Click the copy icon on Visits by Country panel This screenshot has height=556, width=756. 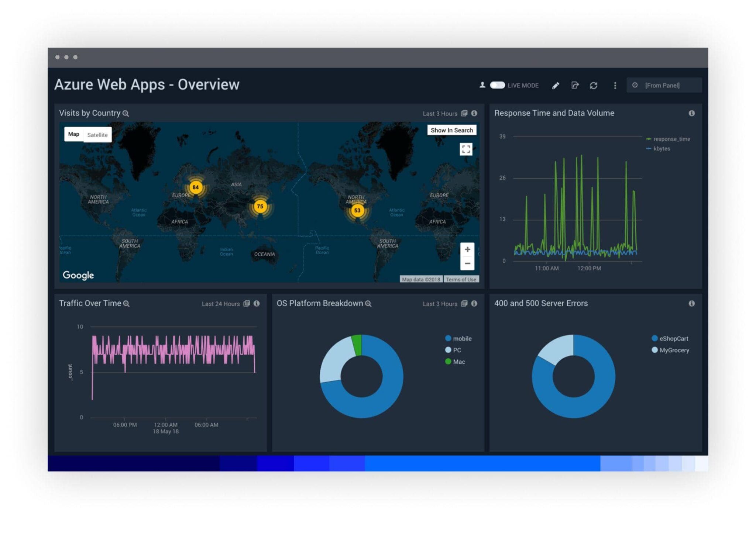coord(464,114)
